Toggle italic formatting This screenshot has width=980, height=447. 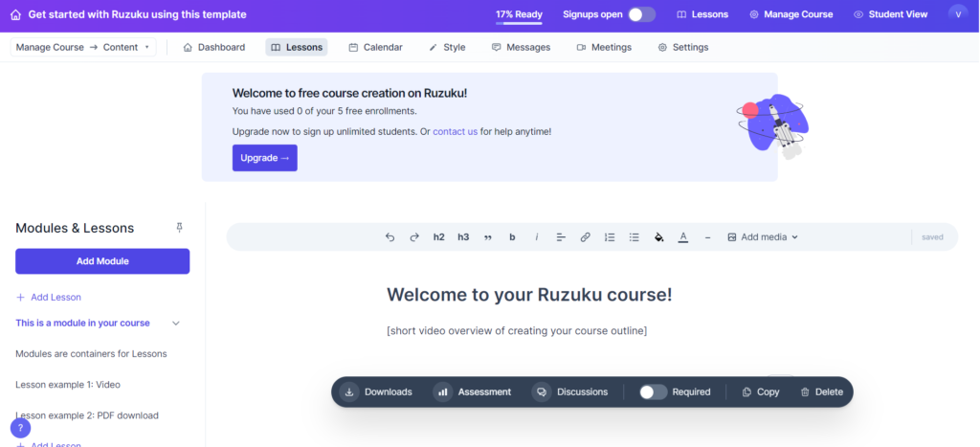(536, 237)
